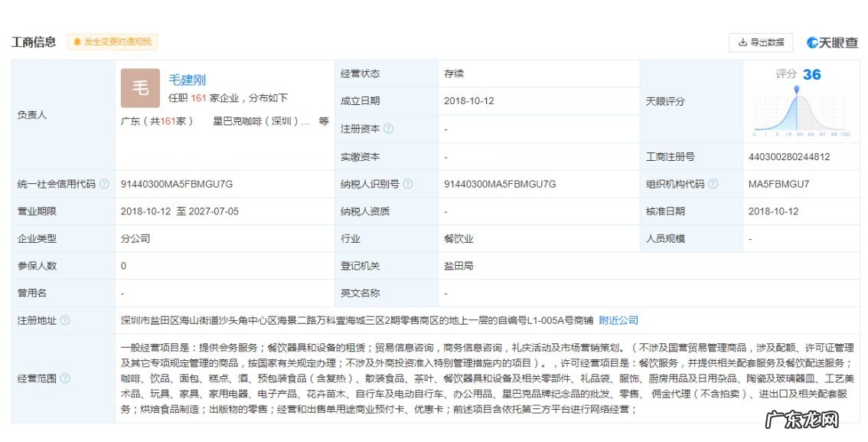Open the help icon next to 组织机构代码
The image size is (868, 442).
tap(712, 183)
